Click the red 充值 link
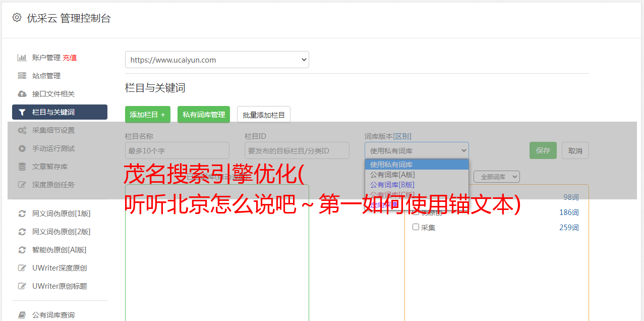The width and height of the screenshot is (644, 321). click(x=70, y=58)
